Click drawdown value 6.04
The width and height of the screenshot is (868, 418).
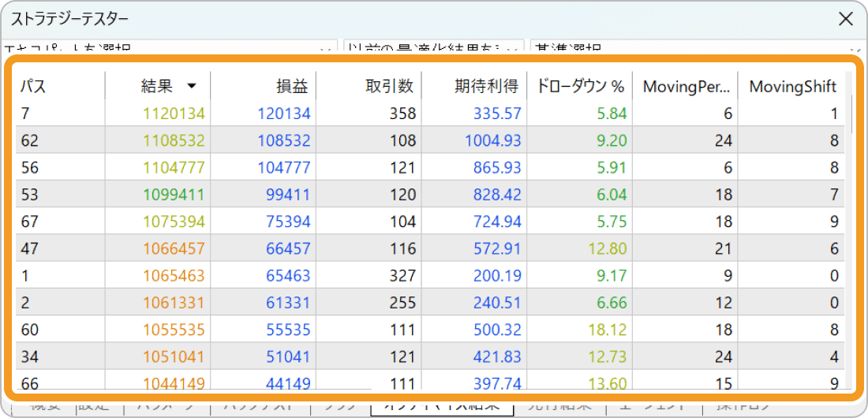point(612,194)
